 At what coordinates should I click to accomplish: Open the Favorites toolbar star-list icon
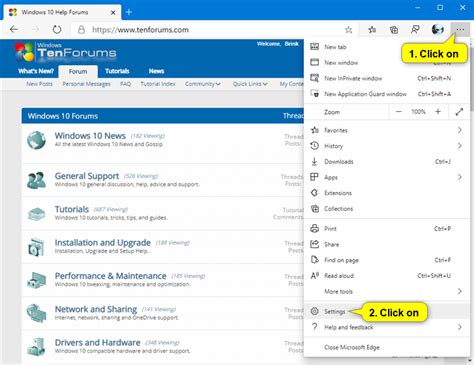[372, 30]
